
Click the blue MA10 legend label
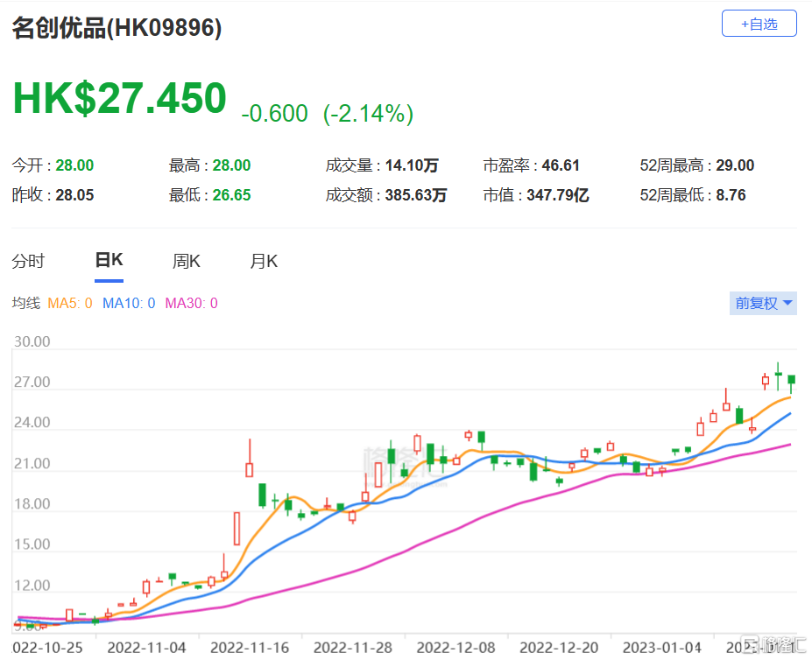click(129, 304)
